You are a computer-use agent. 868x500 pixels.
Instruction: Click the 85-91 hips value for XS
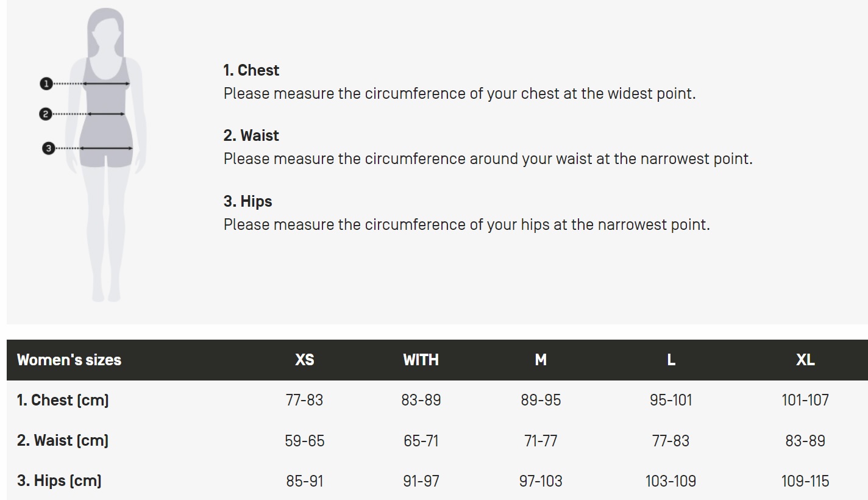coord(305,480)
